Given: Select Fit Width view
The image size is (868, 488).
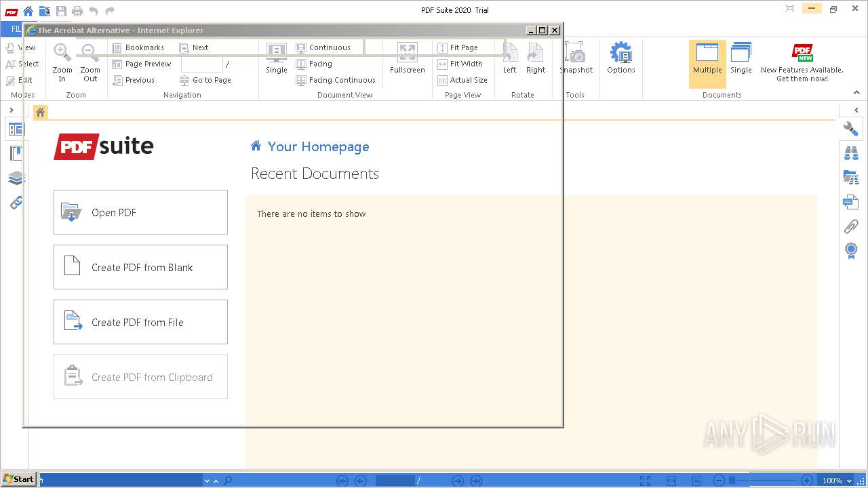Looking at the screenshot, I should click(x=460, y=64).
